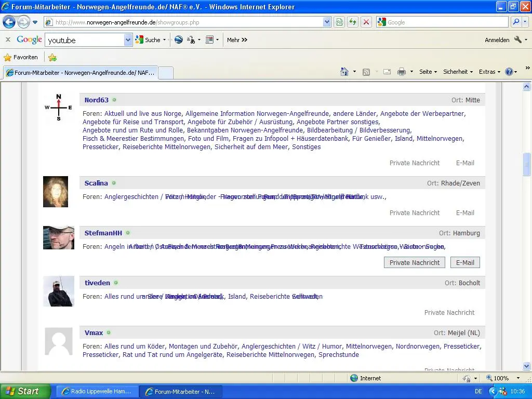Viewport: 532px width, 399px height.
Task: Open the Home page icon
Action: click(344, 72)
